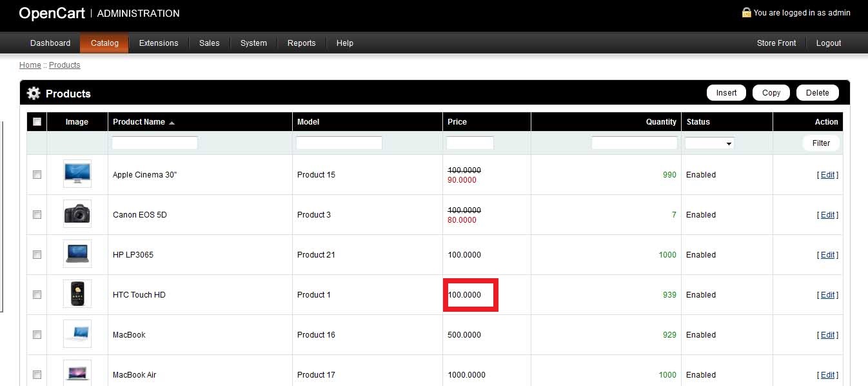Open the Help menu

[345, 43]
